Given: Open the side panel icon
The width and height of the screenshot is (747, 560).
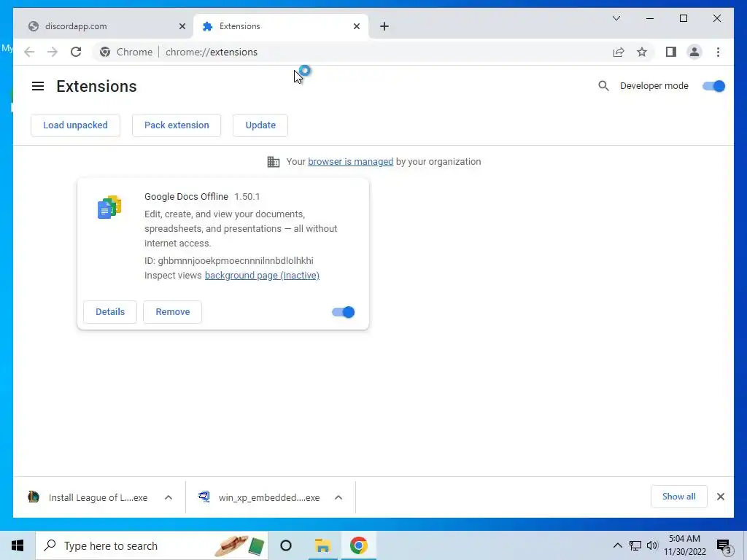Looking at the screenshot, I should tap(671, 52).
